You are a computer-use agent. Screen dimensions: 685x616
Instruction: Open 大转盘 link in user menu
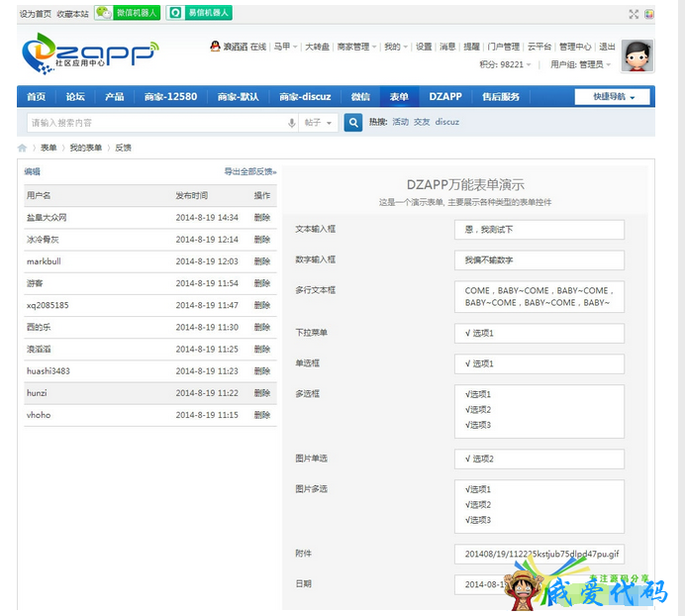[317, 47]
